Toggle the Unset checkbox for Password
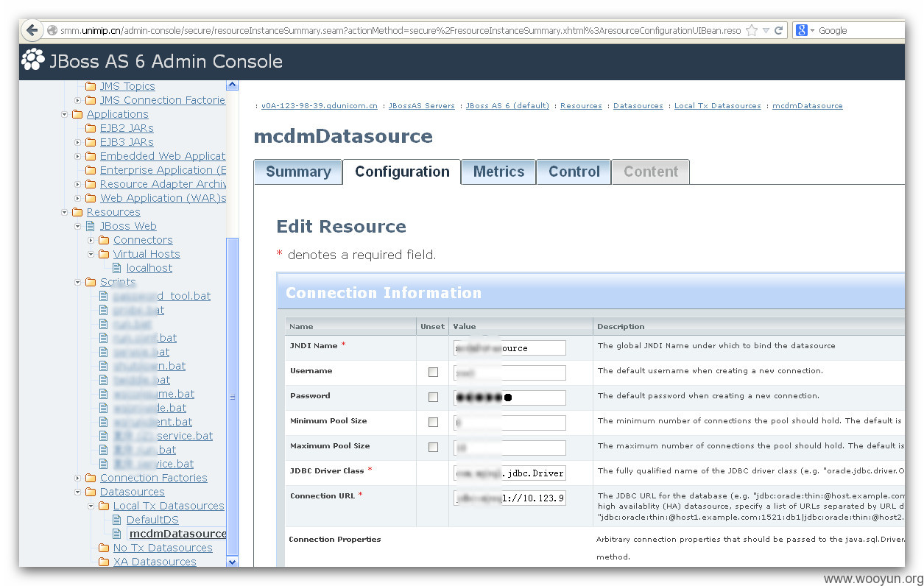The image size is (924, 586). point(433,397)
